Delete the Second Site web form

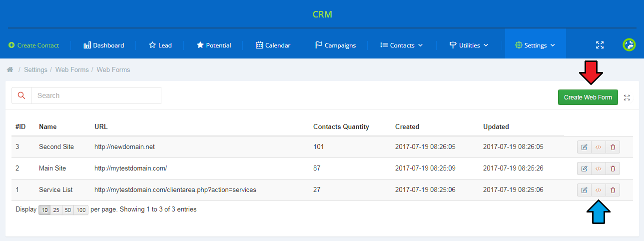(613, 147)
